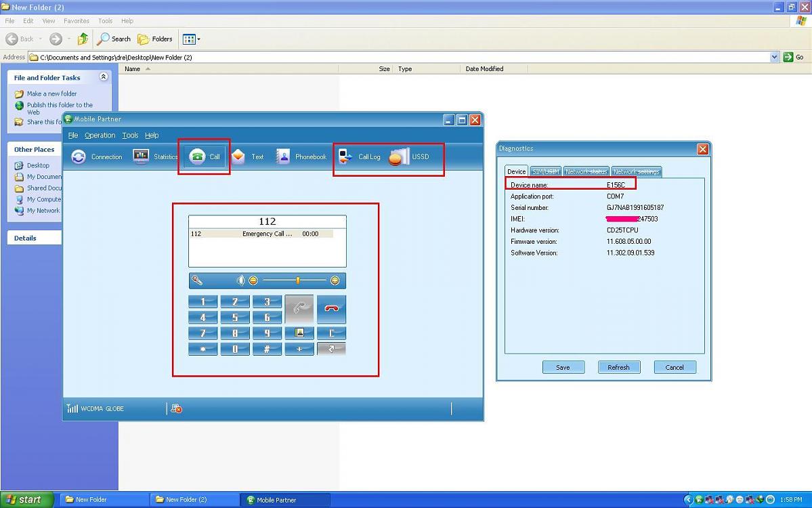This screenshot has width=812, height=508.
Task: Toggle the speaker mute icon
Action: [x=240, y=280]
